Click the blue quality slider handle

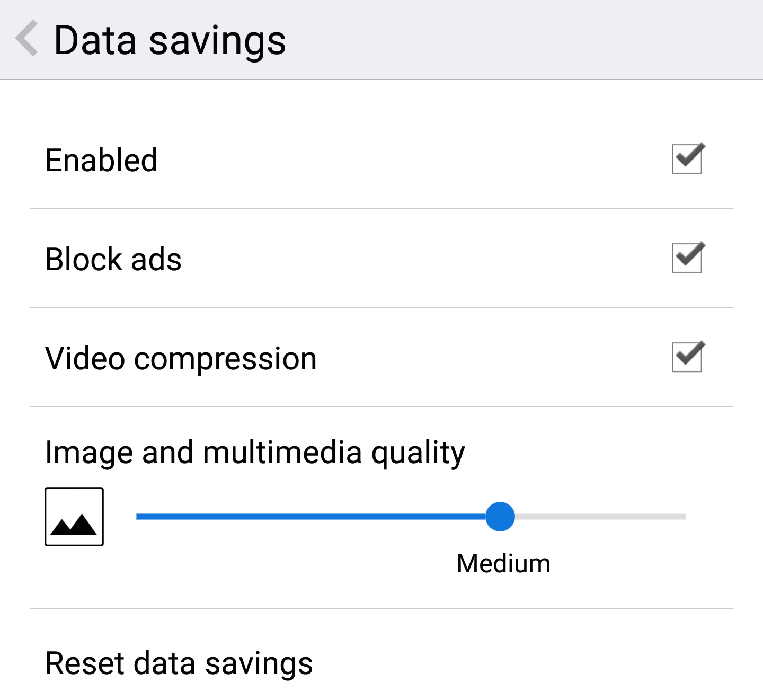(x=500, y=517)
